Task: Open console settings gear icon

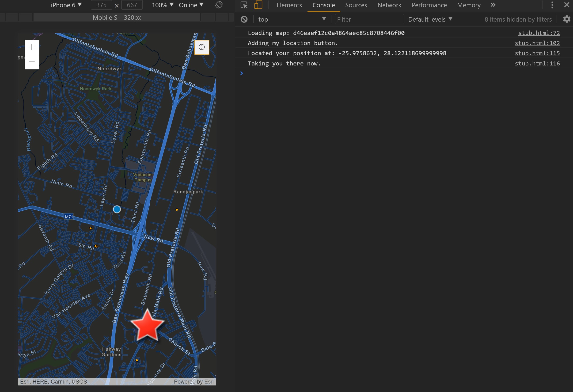Action: pyautogui.click(x=566, y=19)
